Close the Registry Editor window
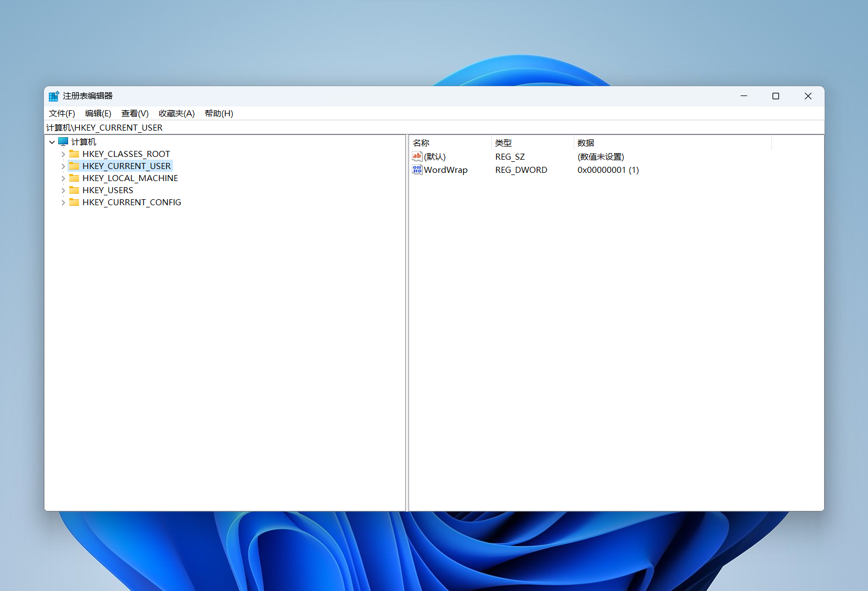This screenshot has height=591, width=868. pyautogui.click(x=808, y=96)
